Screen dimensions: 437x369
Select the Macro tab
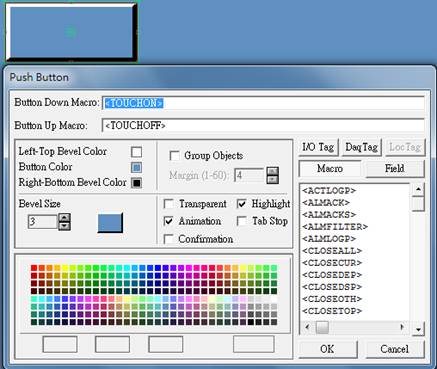click(x=330, y=169)
